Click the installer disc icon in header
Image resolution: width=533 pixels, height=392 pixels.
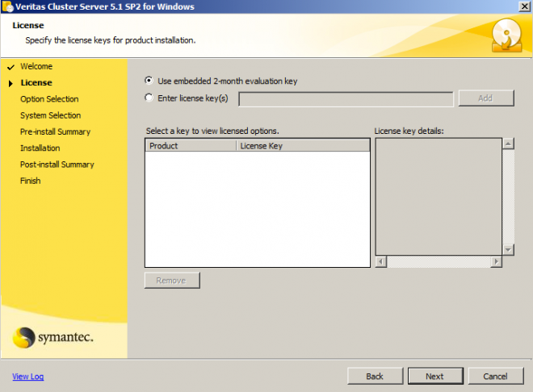pos(506,35)
